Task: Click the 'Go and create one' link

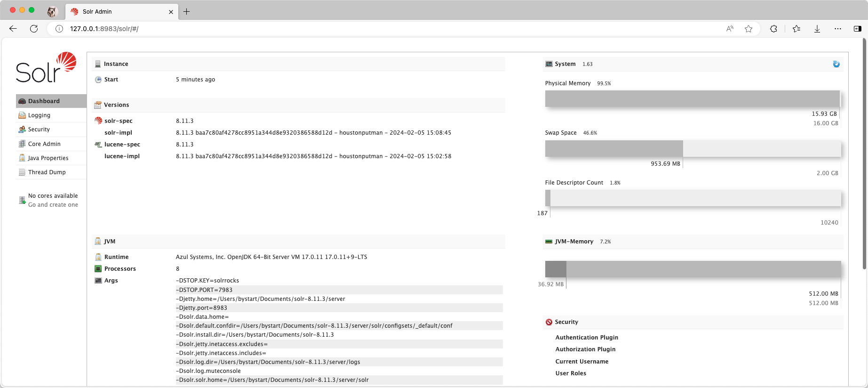Action: 53,205
